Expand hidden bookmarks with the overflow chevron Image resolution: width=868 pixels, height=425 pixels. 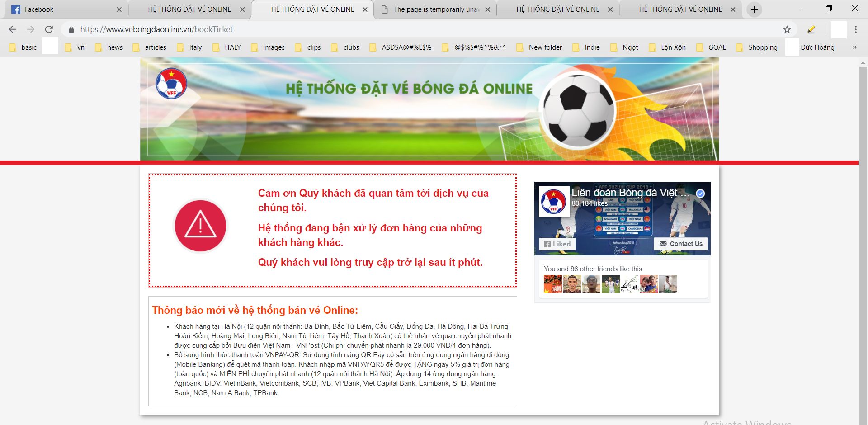click(854, 47)
